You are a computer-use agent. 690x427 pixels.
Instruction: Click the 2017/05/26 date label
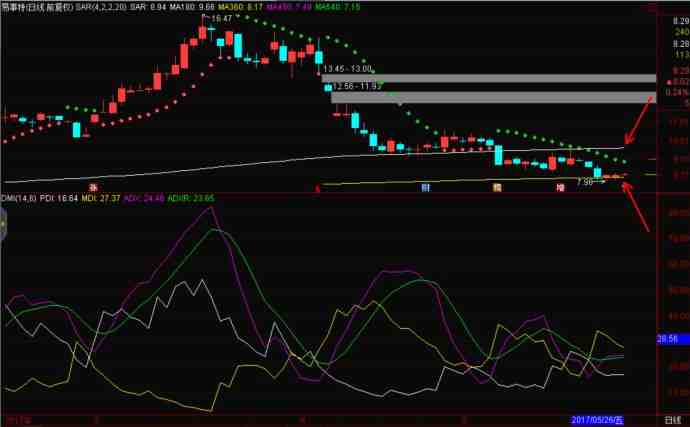pyautogui.click(x=597, y=420)
